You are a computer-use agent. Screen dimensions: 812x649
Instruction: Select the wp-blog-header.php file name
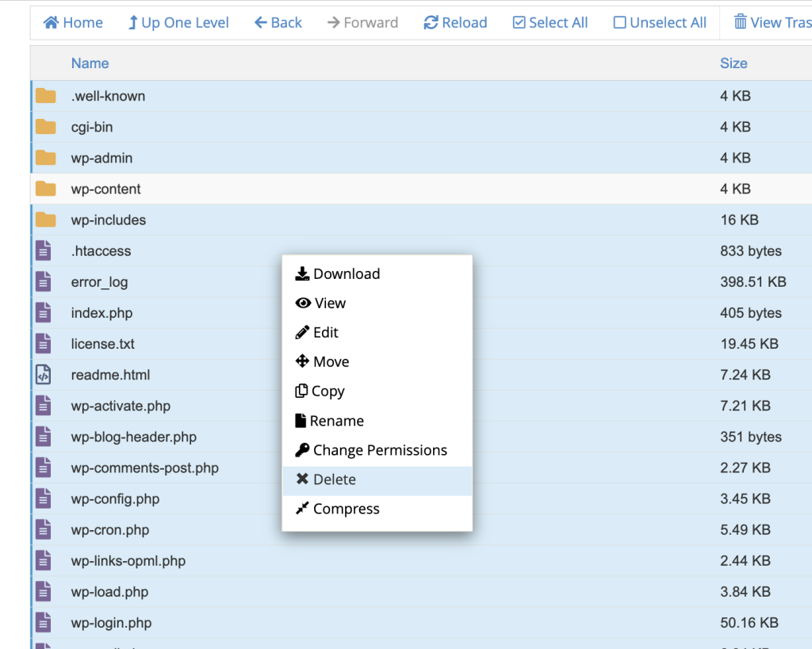(x=133, y=437)
